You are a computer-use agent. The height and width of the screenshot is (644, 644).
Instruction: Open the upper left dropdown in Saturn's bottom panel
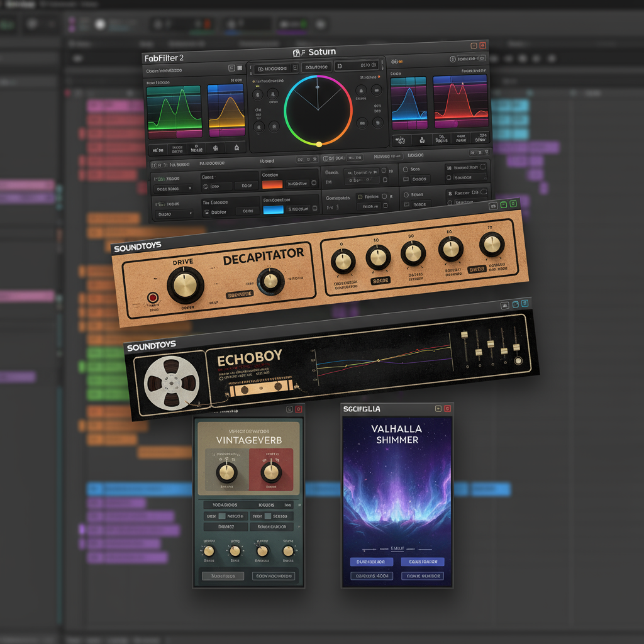coord(174,189)
